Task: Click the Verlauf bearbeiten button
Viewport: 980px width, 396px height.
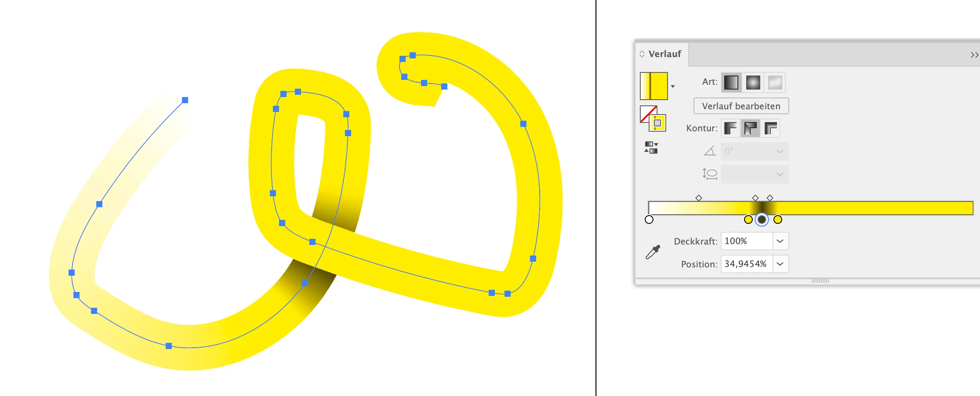Action: click(741, 106)
